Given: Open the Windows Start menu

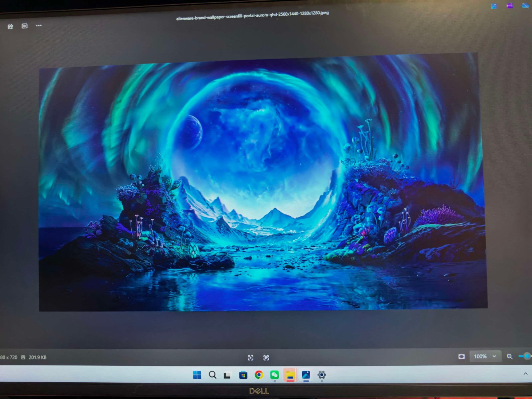Looking at the screenshot, I should point(197,375).
